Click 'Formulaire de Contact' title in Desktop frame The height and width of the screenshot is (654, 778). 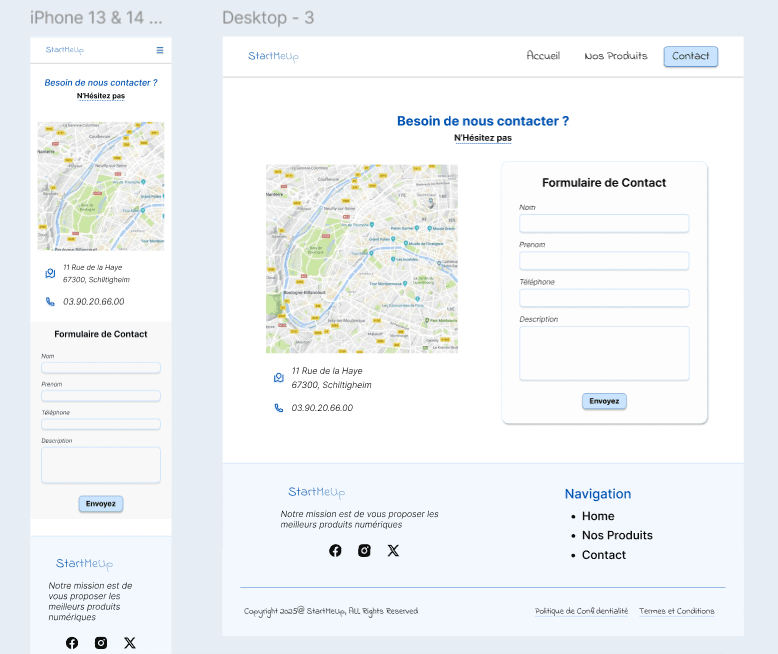coord(604,183)
